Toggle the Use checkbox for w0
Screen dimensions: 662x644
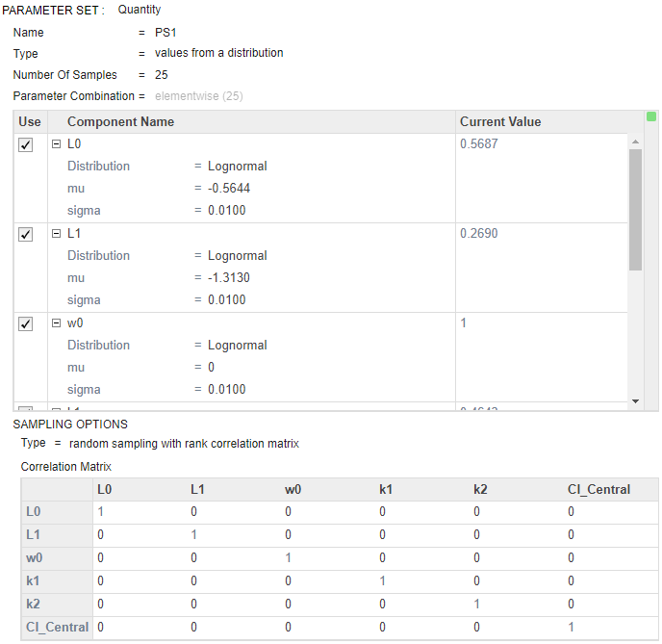[x=26, y=323]
